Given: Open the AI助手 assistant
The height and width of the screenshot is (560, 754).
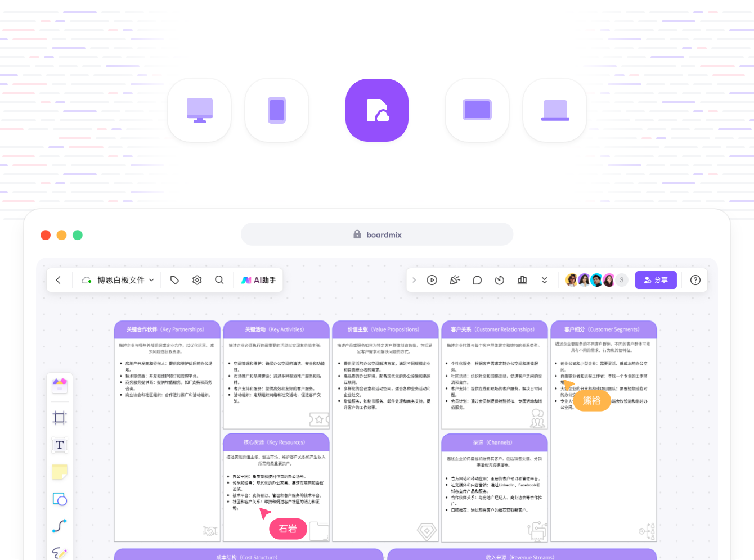Looking at the screenshot, I should tap(259, 280).
